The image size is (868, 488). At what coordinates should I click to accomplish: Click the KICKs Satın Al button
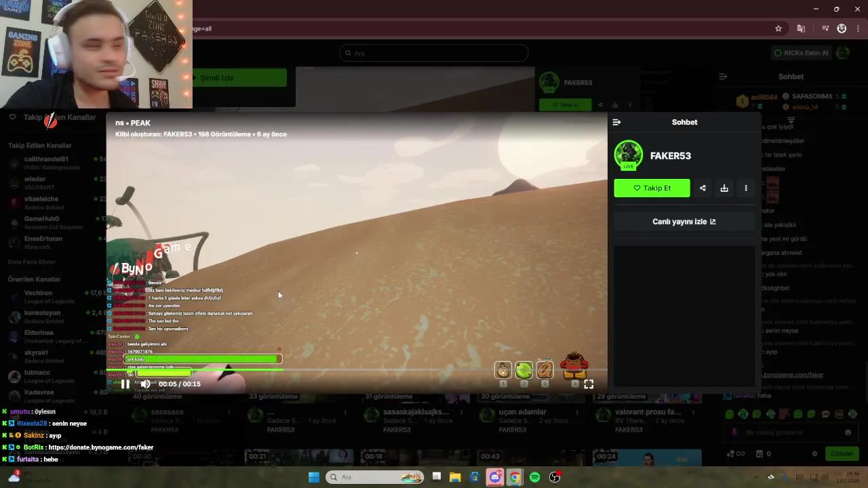tap(802, 53)
